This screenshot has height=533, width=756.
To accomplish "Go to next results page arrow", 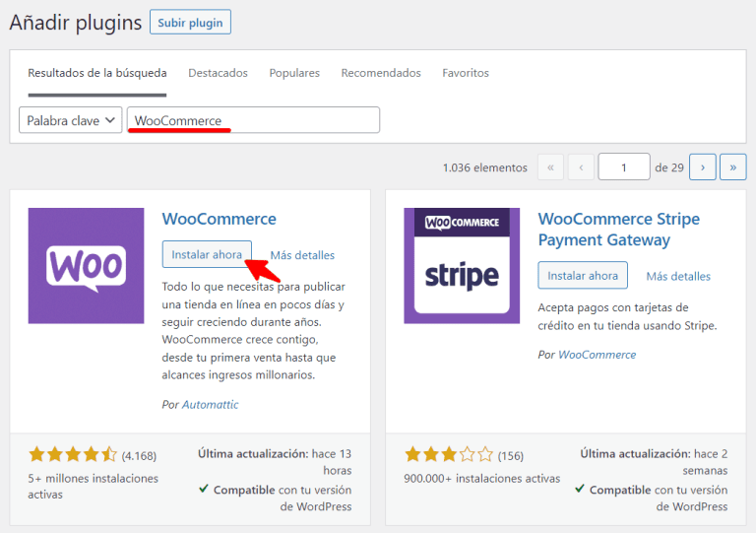I will (x=702, y=167).
